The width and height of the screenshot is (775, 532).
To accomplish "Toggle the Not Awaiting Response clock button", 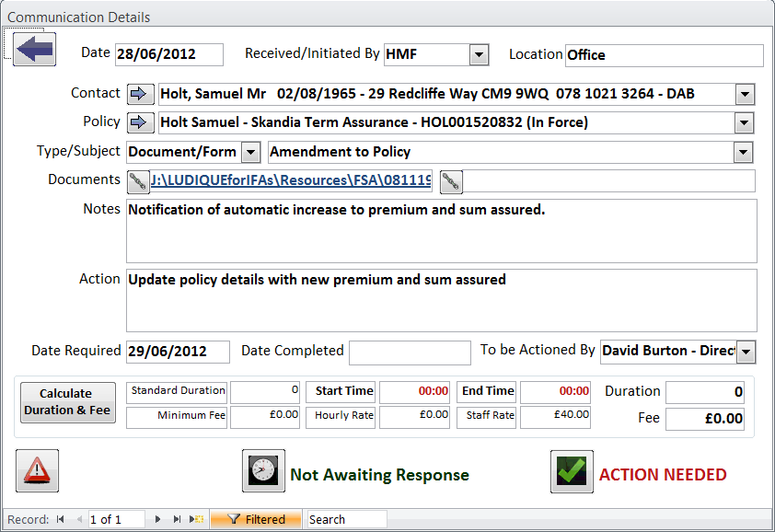I will click(263, 471).
